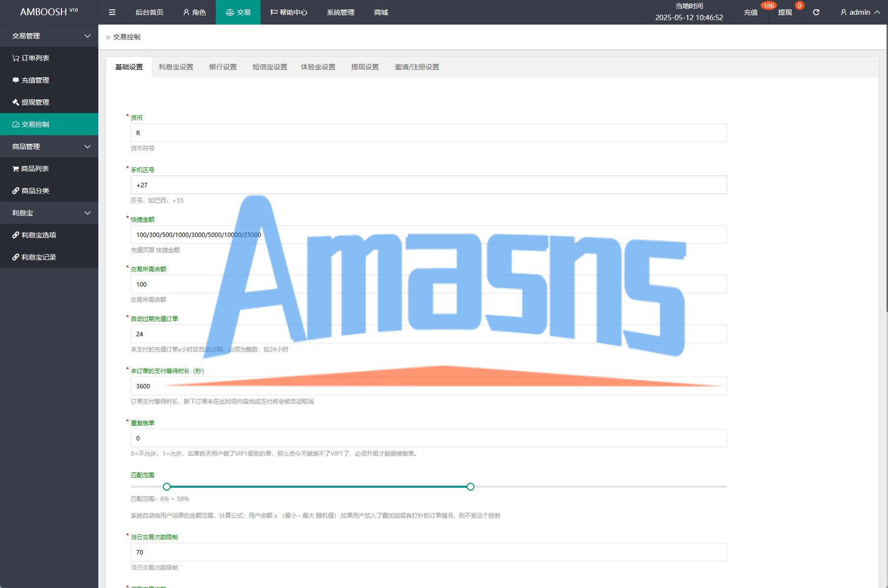Open the 充值 link in header
The image size is (888, 588).
[x=751, y=12]
